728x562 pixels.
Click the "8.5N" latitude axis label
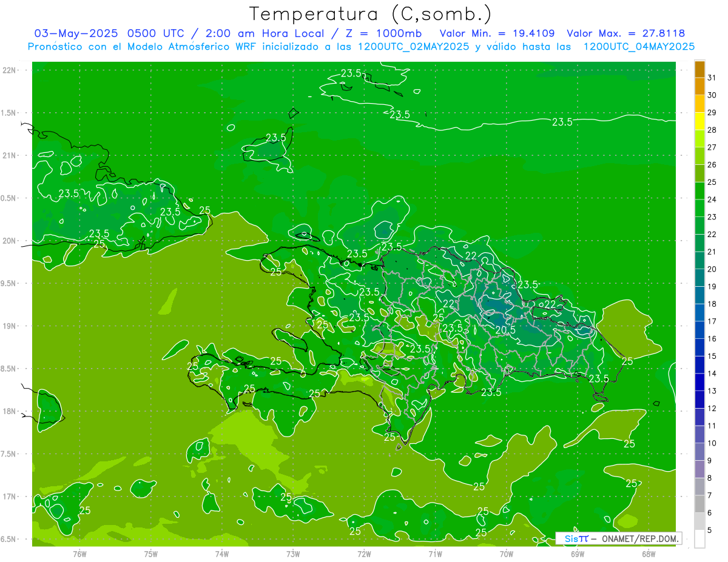pyautogui.click(x=9, y=369)
